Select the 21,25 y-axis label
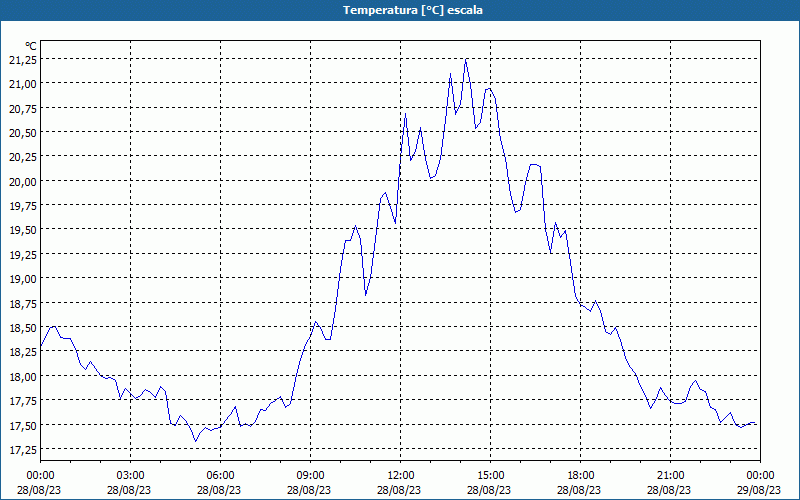The image size is (800, 500). point(23,60)
